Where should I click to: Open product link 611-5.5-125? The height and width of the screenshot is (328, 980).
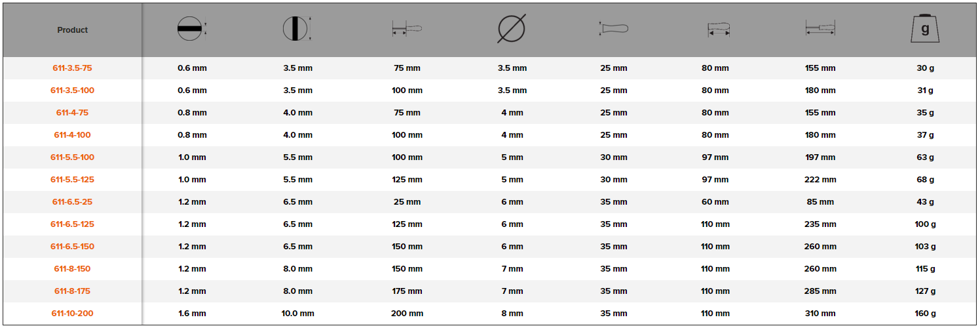72,180
